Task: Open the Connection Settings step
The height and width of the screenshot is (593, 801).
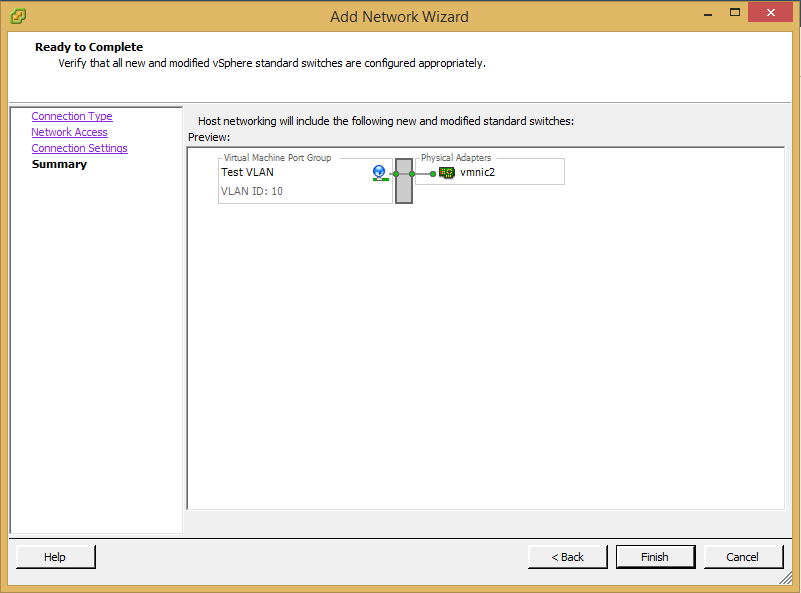Action: [x=79, y=148]
